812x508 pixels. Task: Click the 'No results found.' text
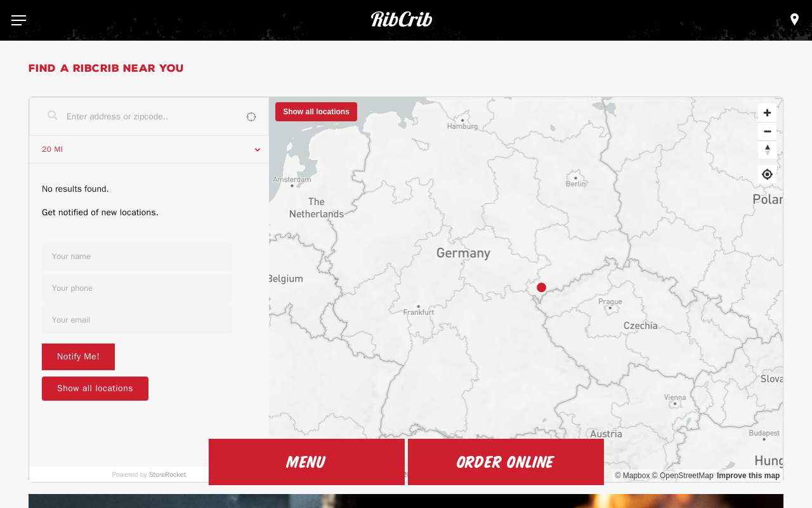click(75, 189)
